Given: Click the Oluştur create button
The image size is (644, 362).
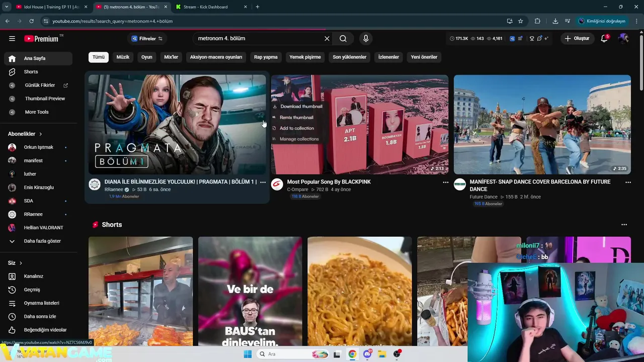Looking at the screenshot, I should [x=577, y=39].
